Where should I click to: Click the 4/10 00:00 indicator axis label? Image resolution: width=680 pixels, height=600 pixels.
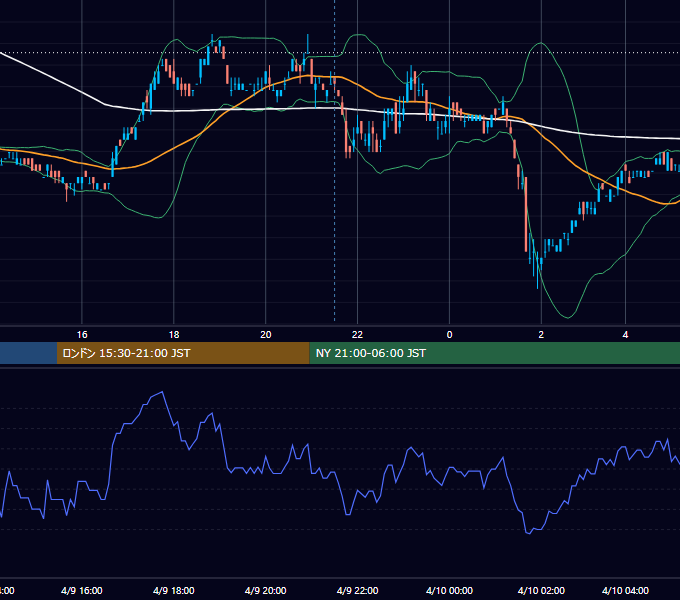[x=449, y=590]
